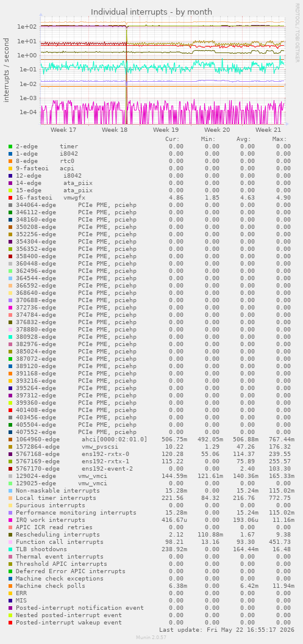The image size is (303, 644).
Task: Click the 1064960-edge ahci legend entry
Action: 81,439
